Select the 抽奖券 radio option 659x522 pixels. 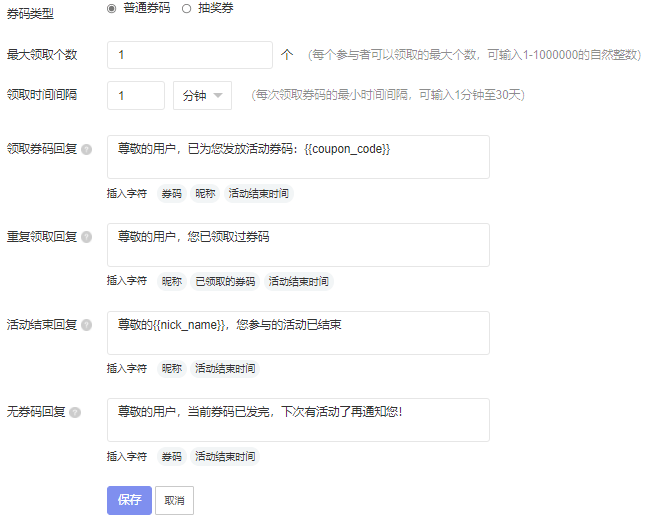pyautogui.click(x=186, y=9)
